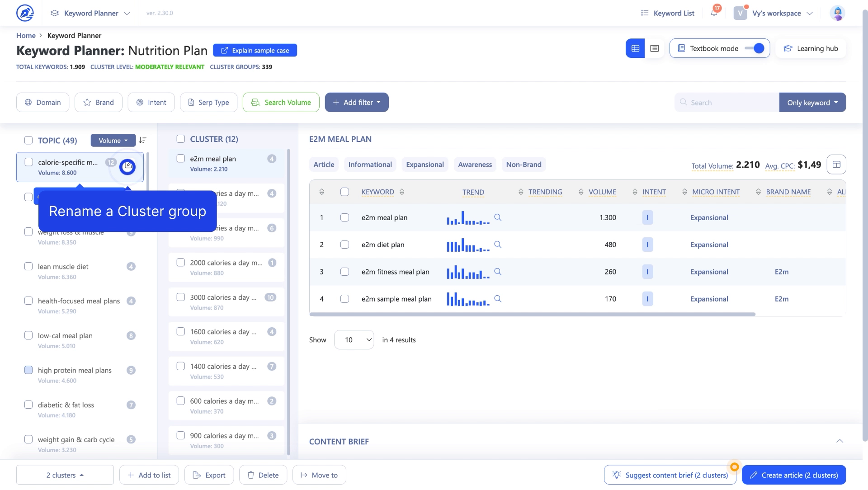Open the rows-per-page Show 10 dropdown
This screenshot has width=868, height=490.
tap(354, 340)
